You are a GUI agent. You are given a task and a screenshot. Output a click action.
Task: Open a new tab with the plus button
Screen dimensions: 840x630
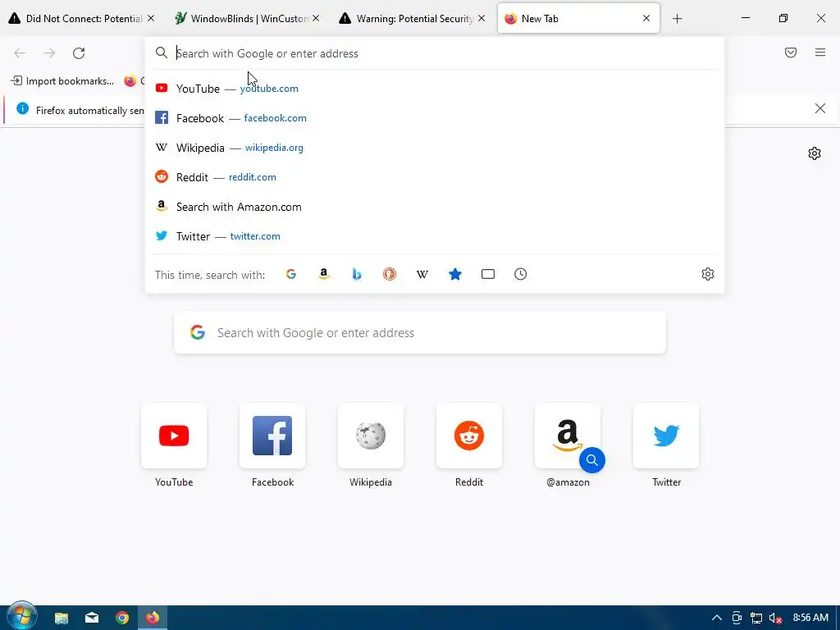677,19
